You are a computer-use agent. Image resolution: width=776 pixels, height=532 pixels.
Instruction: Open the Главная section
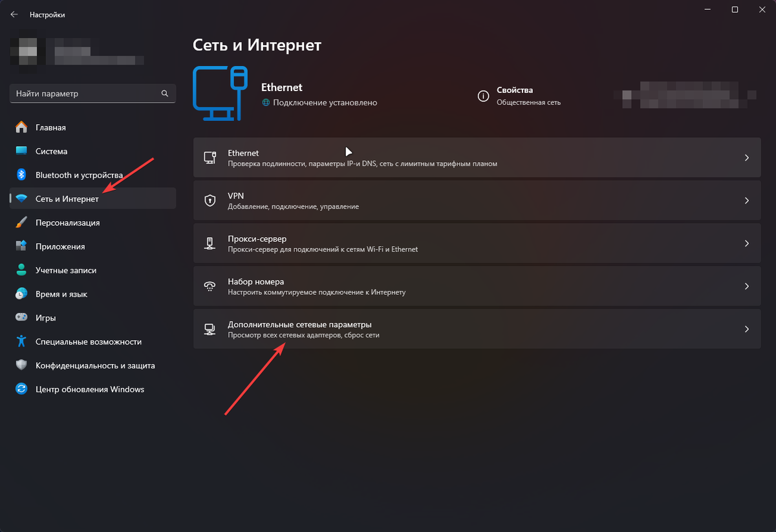tap(92, 127)
